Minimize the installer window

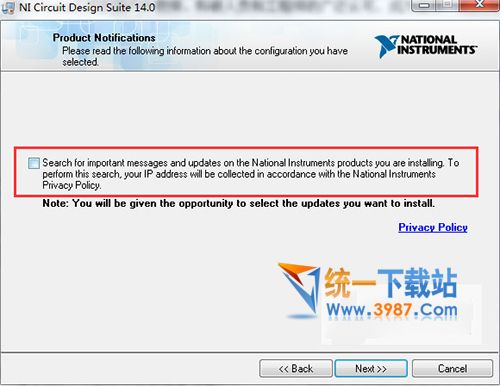[424, 5]
